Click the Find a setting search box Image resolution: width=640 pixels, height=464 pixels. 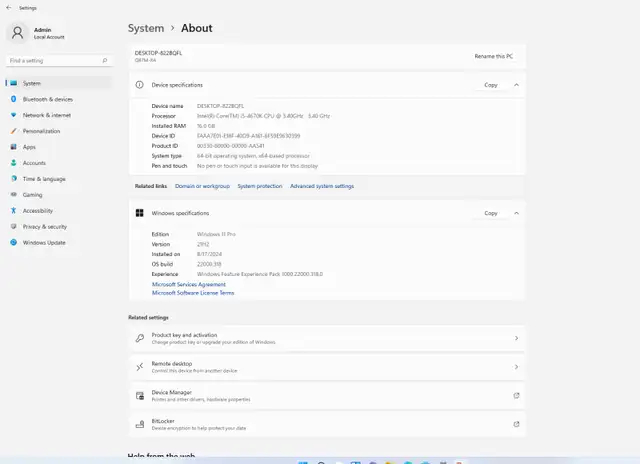[x=59, y=60]
